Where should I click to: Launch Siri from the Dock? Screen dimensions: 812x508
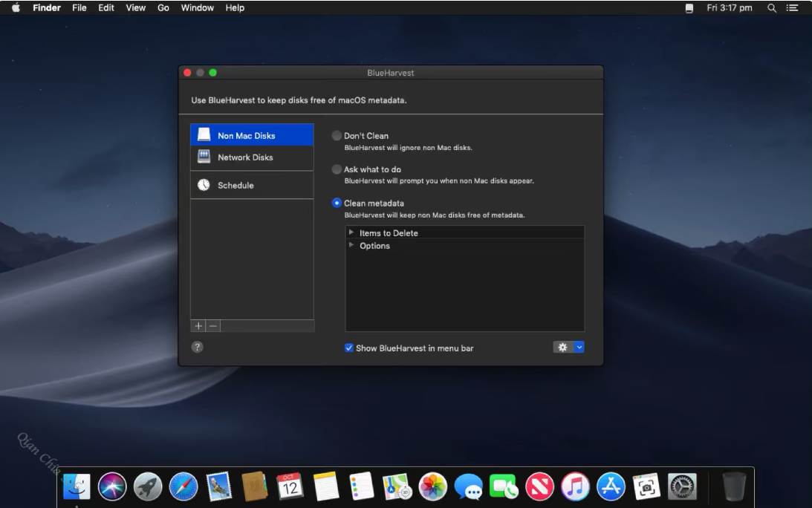click(112, 486)
